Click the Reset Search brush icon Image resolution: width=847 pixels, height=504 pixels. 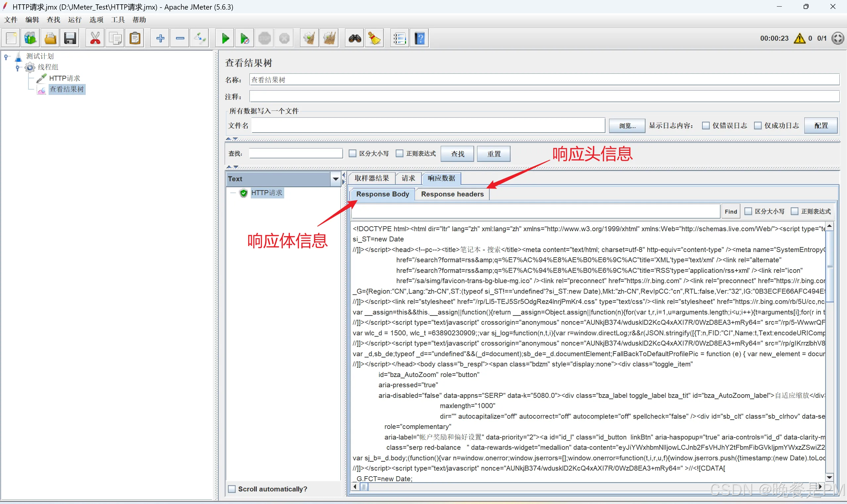pos(375,38)
